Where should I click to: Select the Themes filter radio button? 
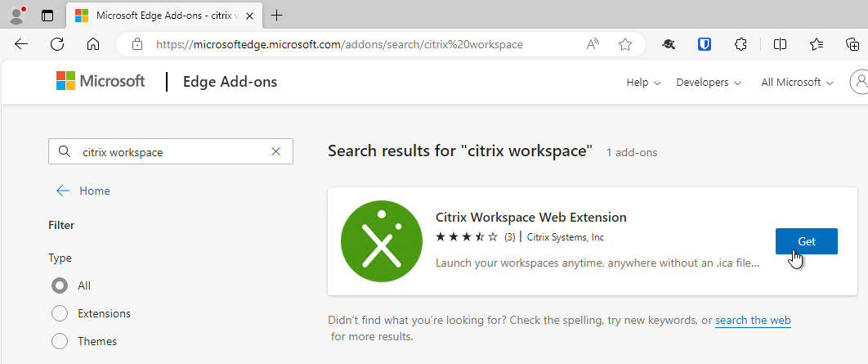(x=59, y=341)
